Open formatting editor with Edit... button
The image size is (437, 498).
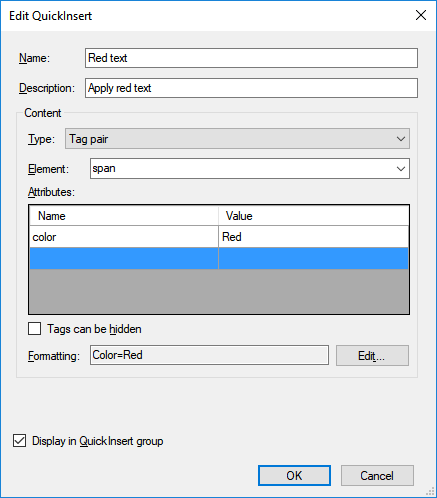[x=372, y=356]
